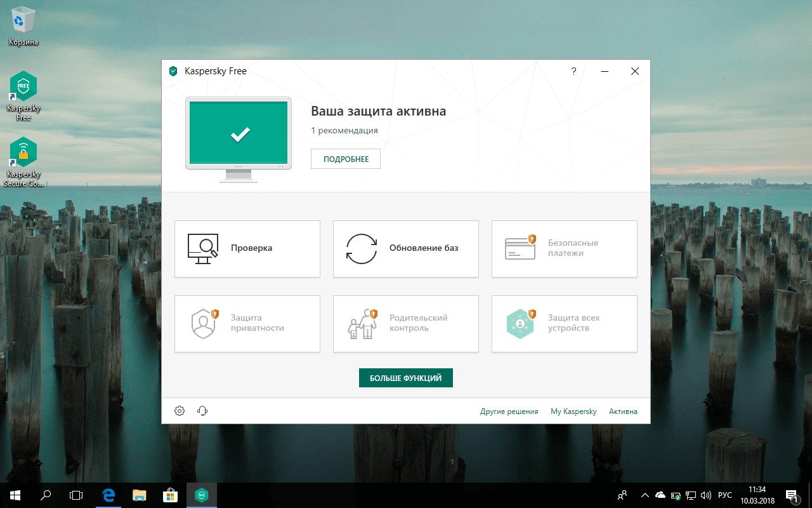Image resolution: width=812 pixels, height=508 pixels.
Task: Select the Kaspersky Free desktop shortcut
Action: coord(23,95)
